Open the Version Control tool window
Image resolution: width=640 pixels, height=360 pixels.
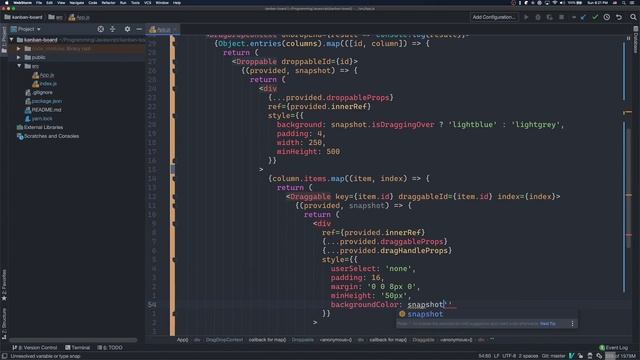point(34,347)
